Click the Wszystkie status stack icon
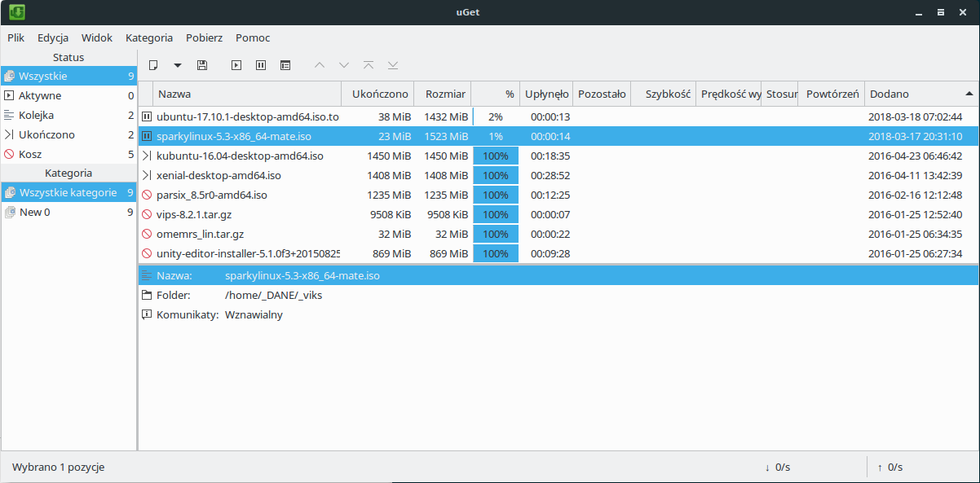The width and height of the screenshot is (980, 483). pyautogui.click(x=10, y=76)
